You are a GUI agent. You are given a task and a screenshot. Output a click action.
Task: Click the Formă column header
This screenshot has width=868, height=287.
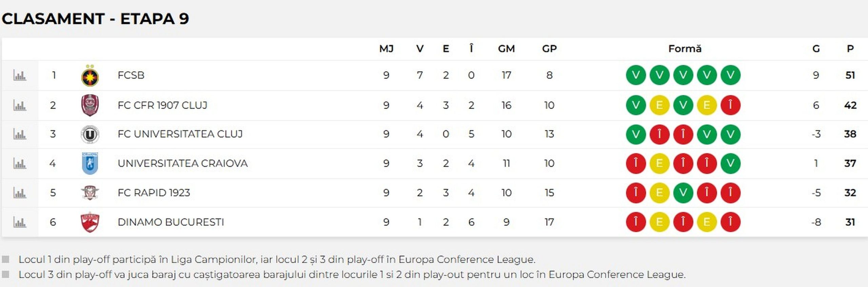[x=685, y=49]
